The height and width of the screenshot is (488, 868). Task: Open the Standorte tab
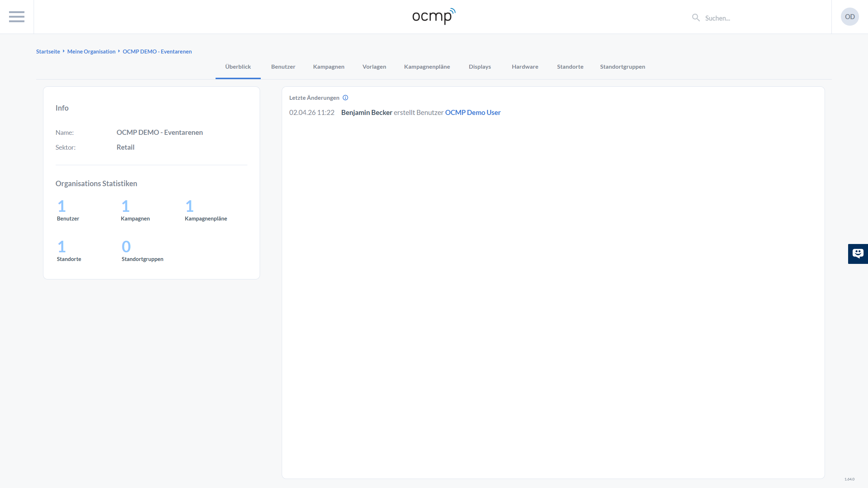pyautogui.click(x=570, y=67)
